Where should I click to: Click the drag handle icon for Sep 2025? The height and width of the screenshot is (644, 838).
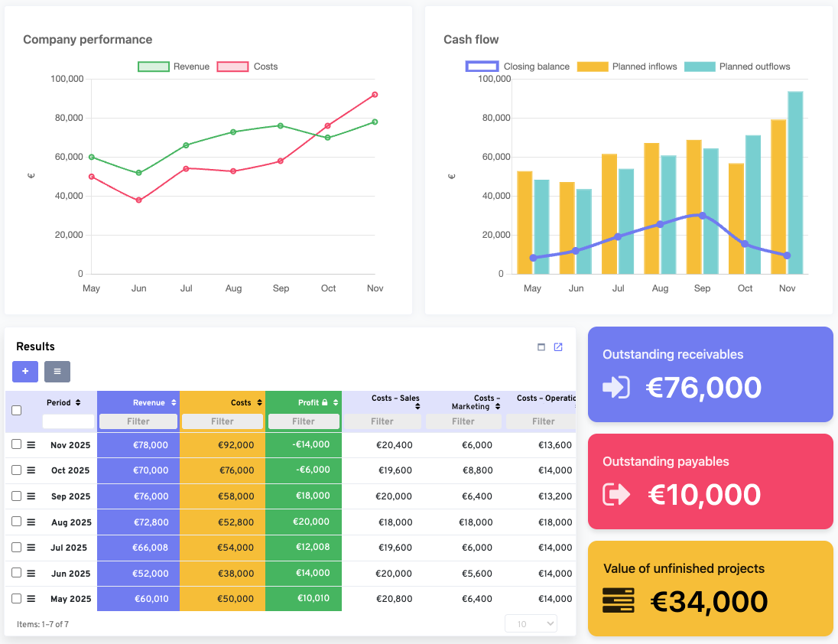[x=31, y=496]
